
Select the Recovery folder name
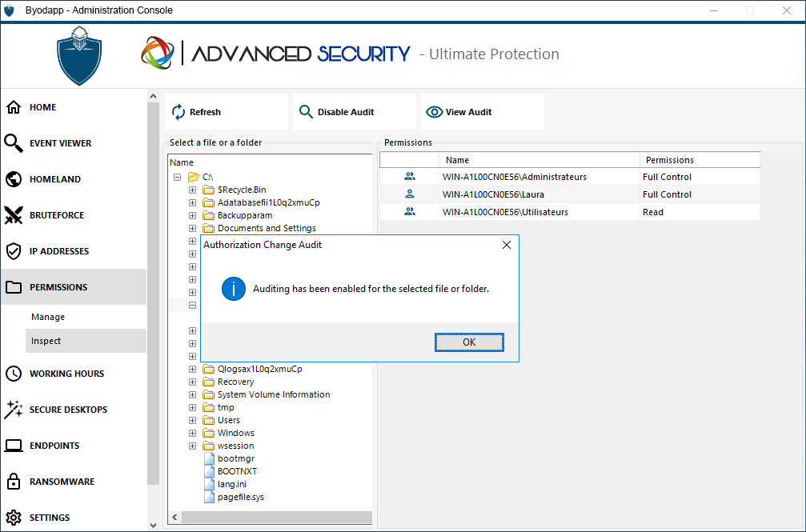[x=235, y=382]
